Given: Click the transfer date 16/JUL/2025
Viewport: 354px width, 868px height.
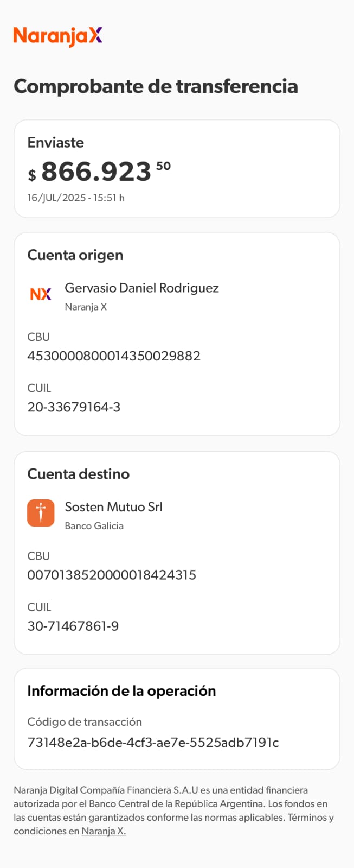Looking at the screenshot, I should (76, 198).
